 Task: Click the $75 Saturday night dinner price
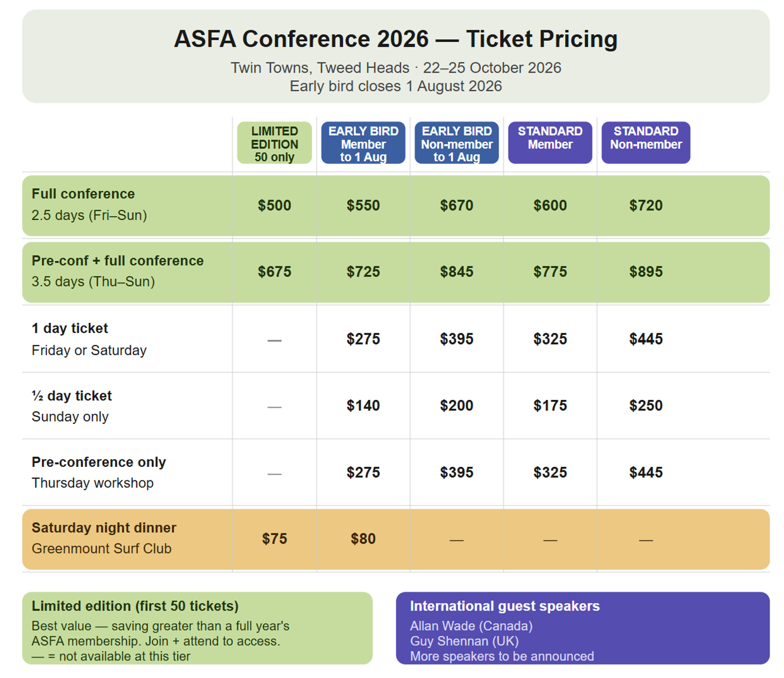[x=274, y=539]
